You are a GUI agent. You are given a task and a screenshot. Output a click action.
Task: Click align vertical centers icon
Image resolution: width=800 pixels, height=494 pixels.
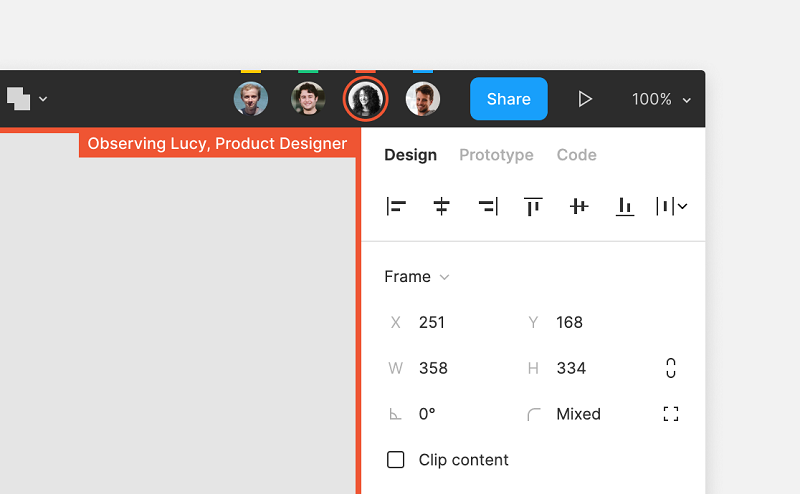point(579,207)
